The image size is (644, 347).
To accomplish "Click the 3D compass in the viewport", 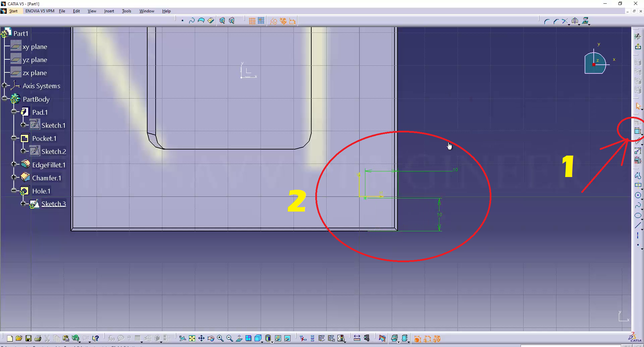I will pyautogui.click(x=595, y=63).
